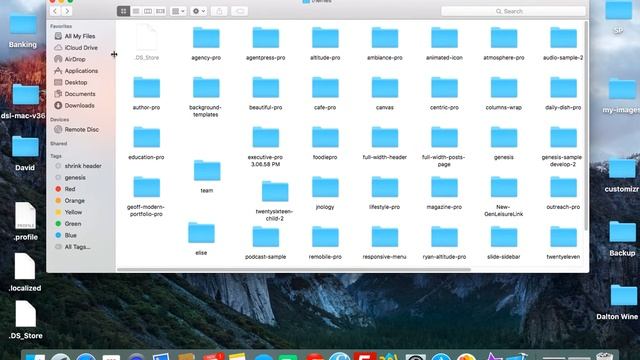Select the twentyeleven folder

click(x=563, y=242)
